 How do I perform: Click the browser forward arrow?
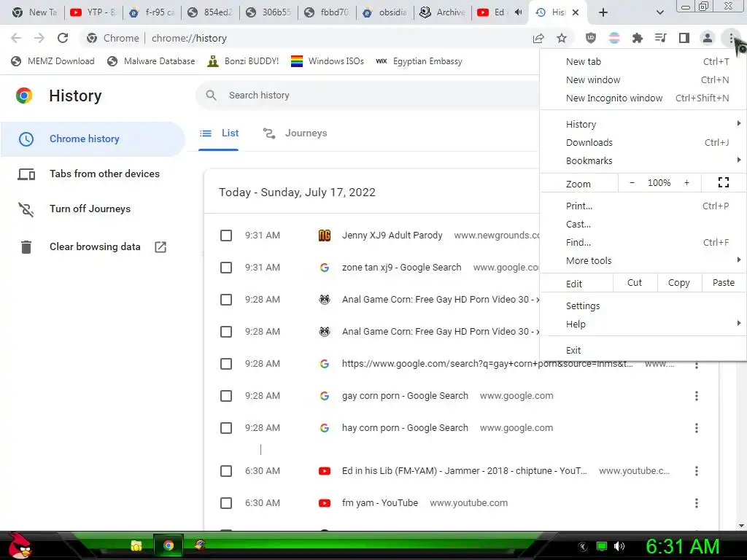click(x=39, y=38)
